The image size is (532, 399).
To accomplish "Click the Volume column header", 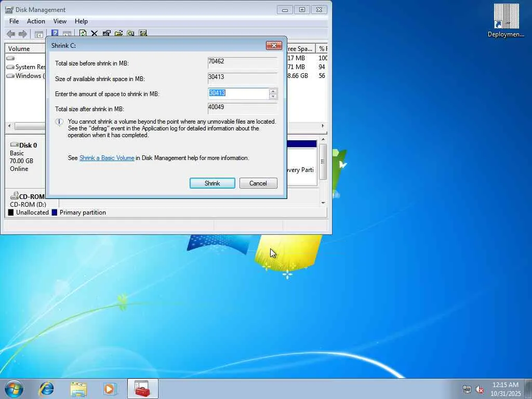I will tap(25, 48).
